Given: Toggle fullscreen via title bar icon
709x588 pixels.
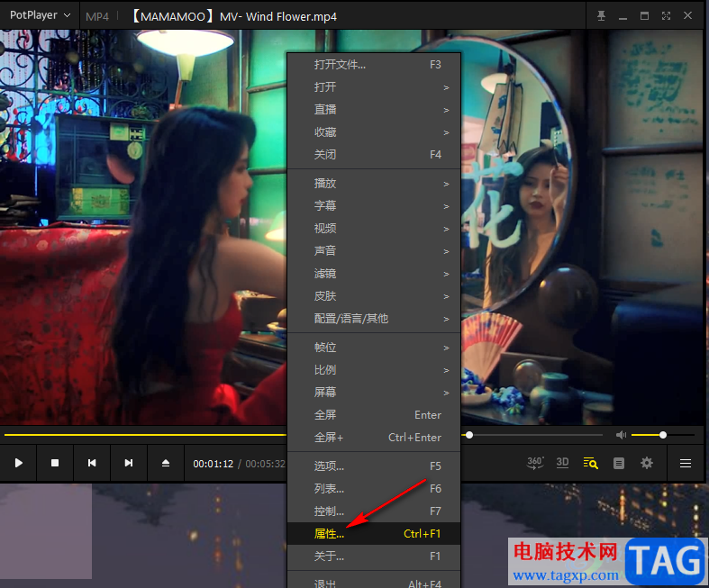Looking at the screenshot, I should [666, 16].
